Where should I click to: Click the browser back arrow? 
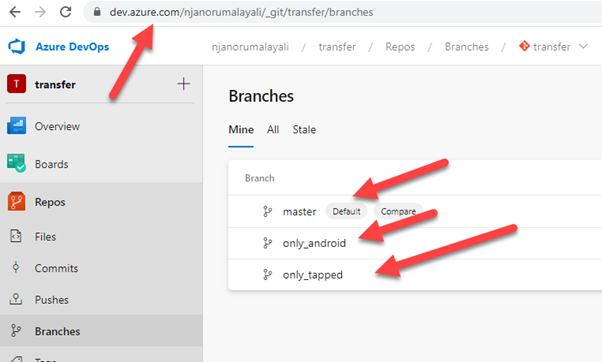click(x=15, y=12)
